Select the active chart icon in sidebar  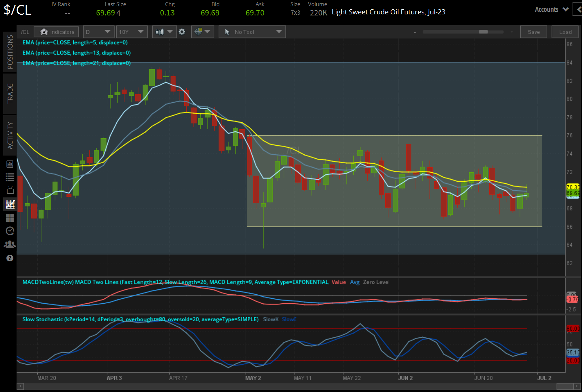point(10,204)
